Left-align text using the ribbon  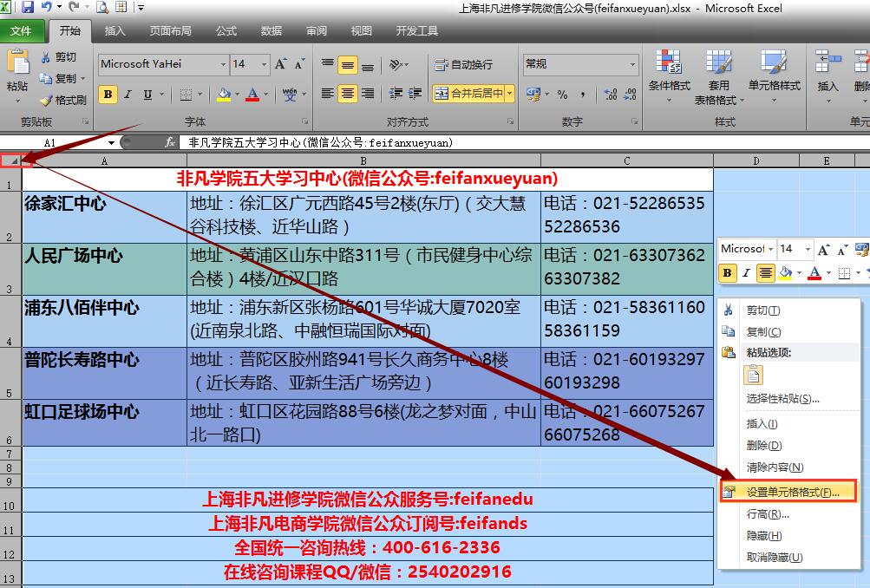click(x=328, y=93)
